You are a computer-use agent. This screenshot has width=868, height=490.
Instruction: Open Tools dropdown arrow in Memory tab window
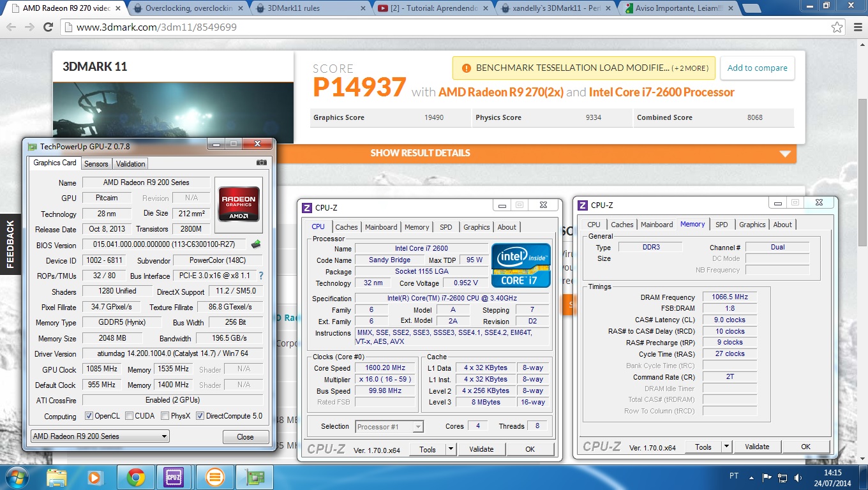coord(727,447)
